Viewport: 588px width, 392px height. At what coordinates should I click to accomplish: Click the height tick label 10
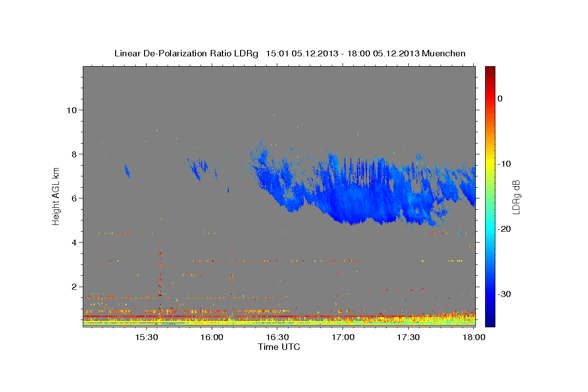[72, 110]
